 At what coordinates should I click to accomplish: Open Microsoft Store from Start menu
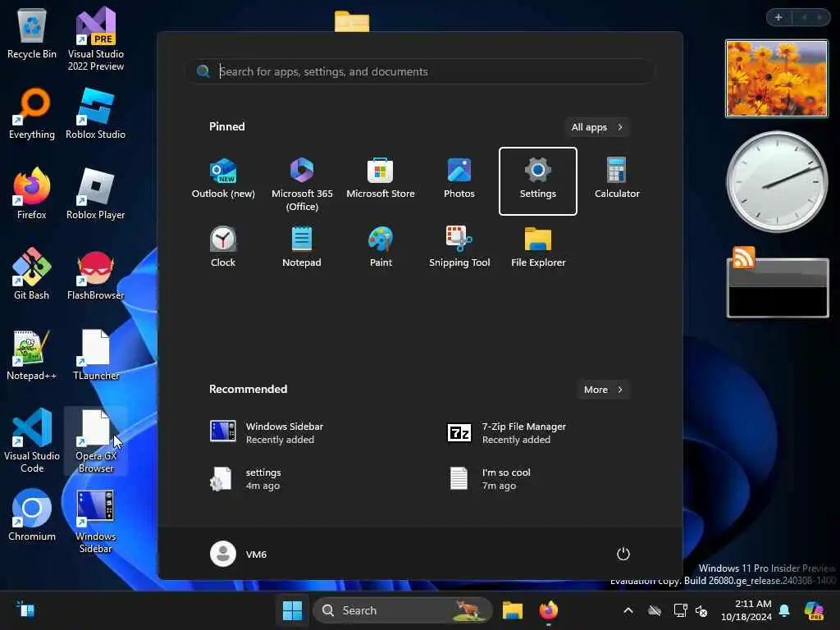pos(381,180)
